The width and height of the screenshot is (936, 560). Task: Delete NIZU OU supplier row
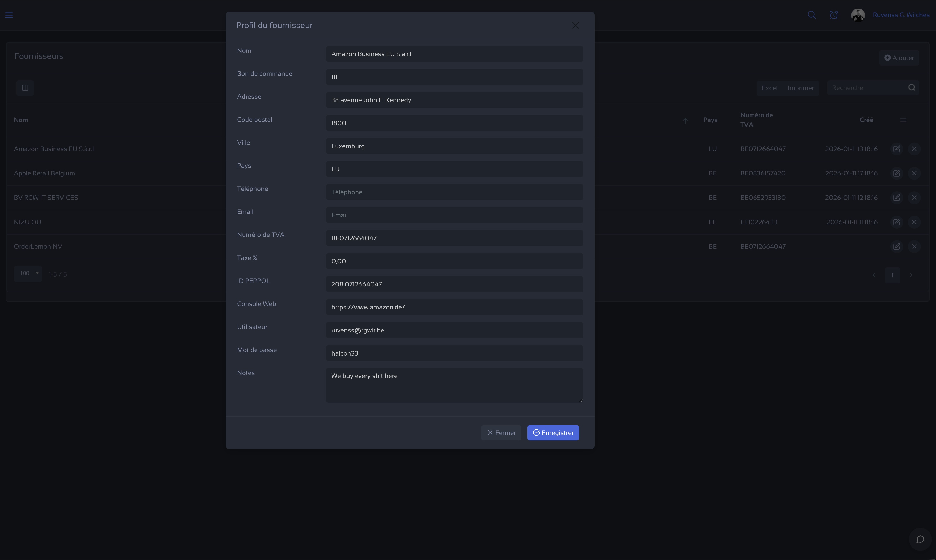(x=914, y=222)
